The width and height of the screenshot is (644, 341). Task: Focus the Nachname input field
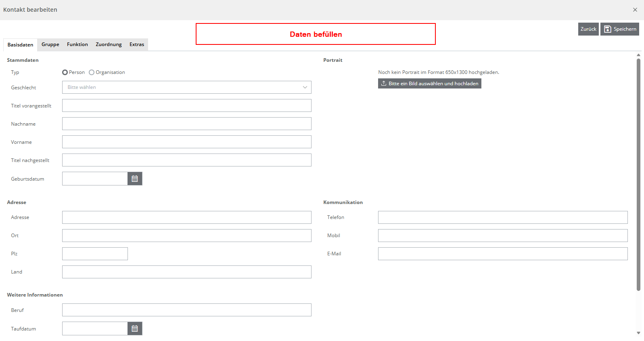187,124
